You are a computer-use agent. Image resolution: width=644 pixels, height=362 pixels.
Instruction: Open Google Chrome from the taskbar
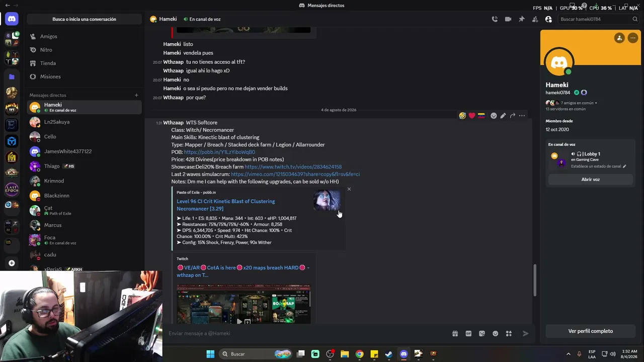point(359,354)
